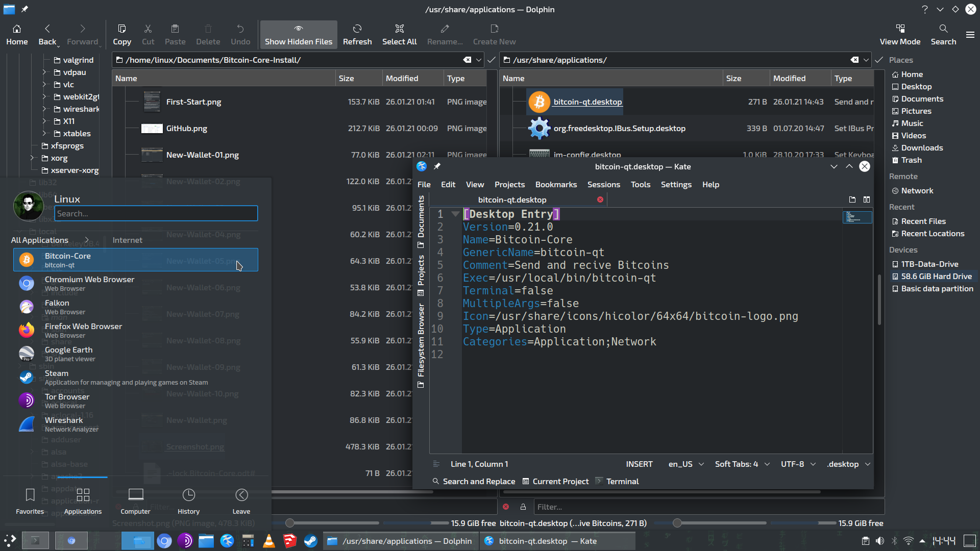The image size is (980, 551).
Task: Open the Bookmarks menu in Kate
Action: (556, 184)
